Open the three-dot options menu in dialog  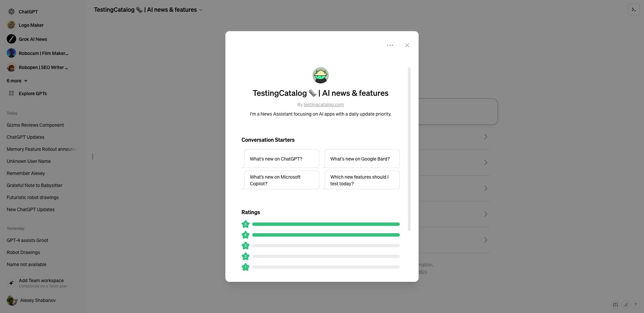point(390,45)
